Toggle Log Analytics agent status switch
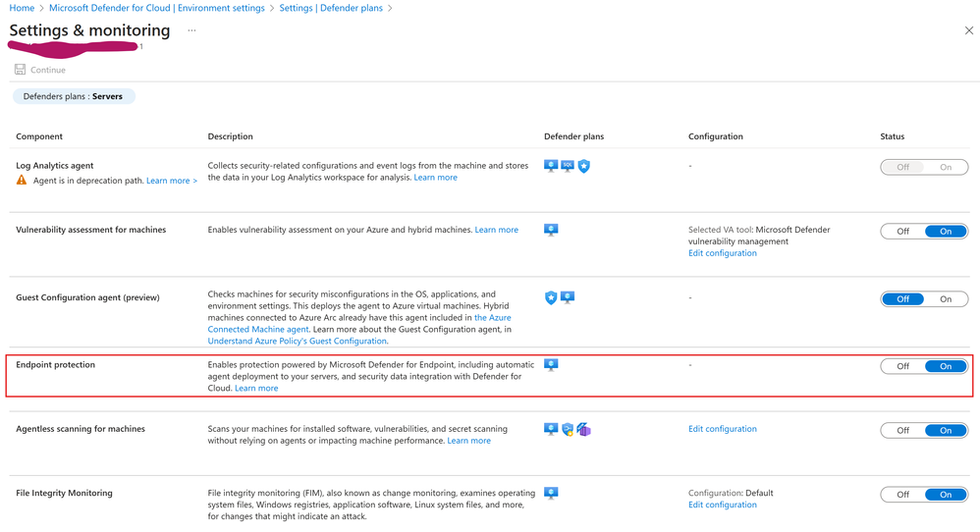 (924, 167)
